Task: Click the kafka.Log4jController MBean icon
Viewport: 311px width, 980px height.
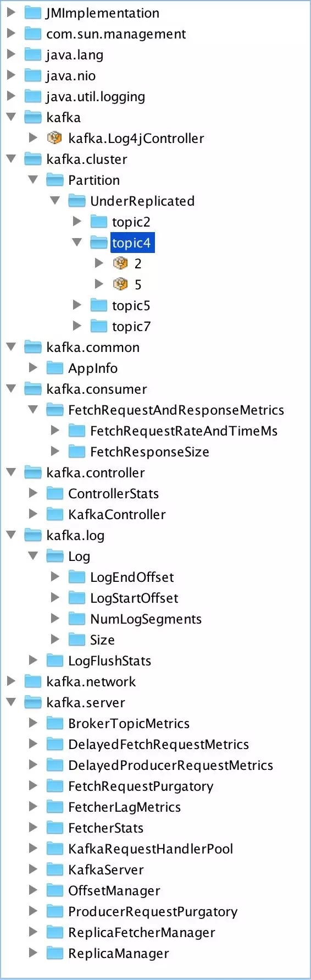Action: pyautogui.click(x=54, y=138)
